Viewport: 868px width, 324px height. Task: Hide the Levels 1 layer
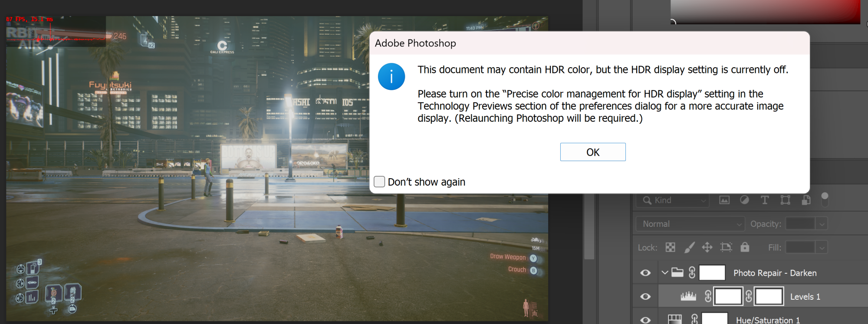[645, 297]
